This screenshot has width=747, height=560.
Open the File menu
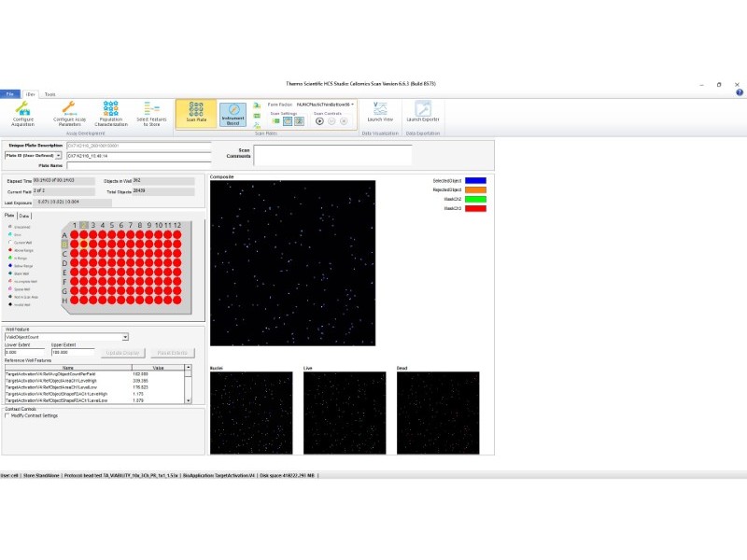click(x=10, y=94)
